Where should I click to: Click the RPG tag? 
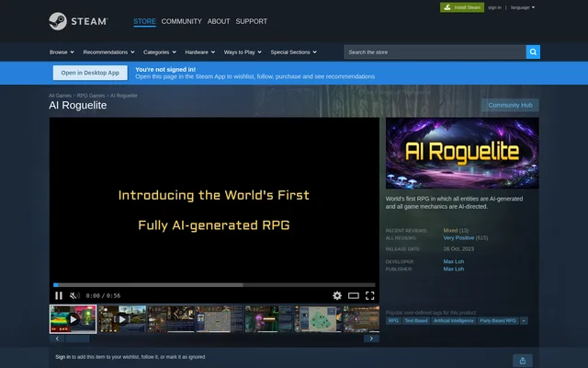[393, 321]
